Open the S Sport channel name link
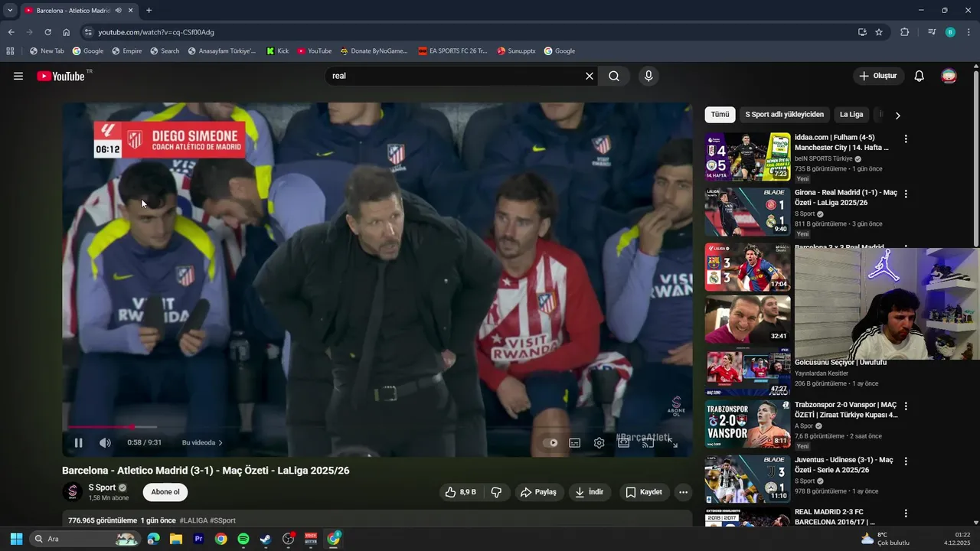The height and width of the screenshot is (551, 980). coord(102,487)
